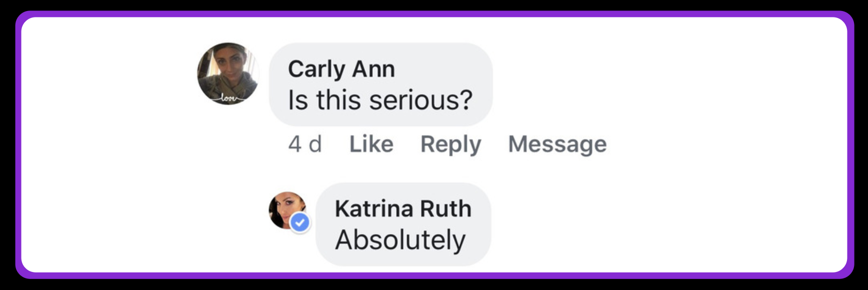Screen dimensions: 868x290
Task: Click the blue verified checkmark badge
Action: click(300, 222)
